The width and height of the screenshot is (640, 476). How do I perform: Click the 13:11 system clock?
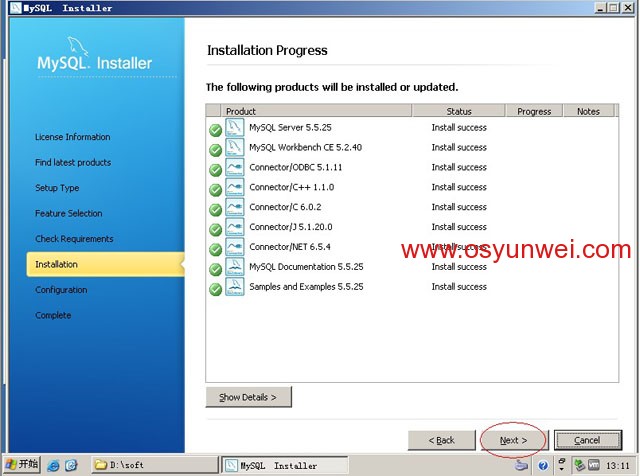618,465
